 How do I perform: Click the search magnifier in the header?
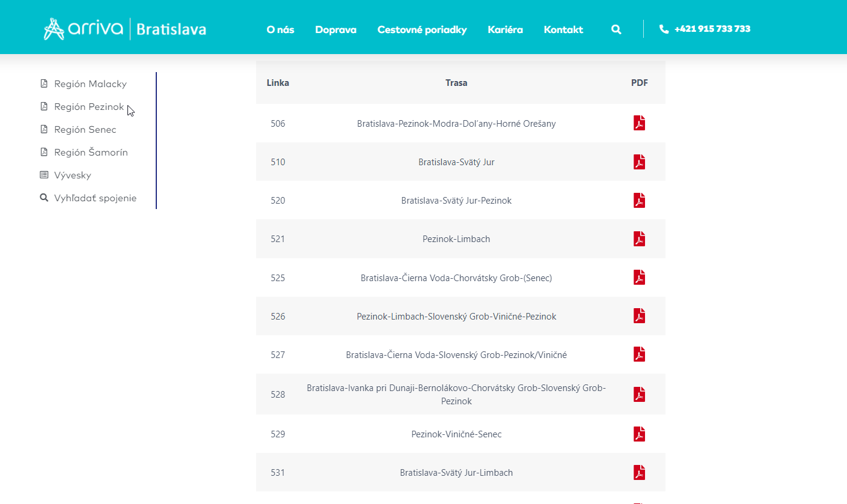point(616,29)
